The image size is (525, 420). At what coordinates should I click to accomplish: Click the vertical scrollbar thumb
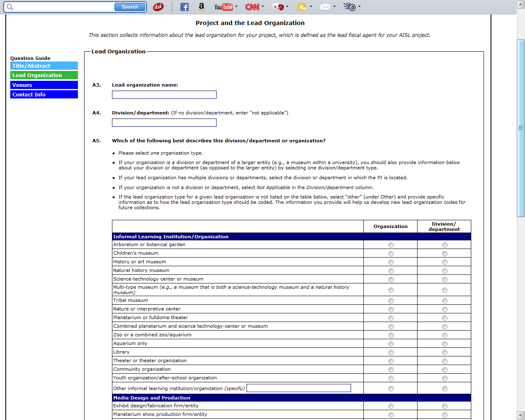520,128
